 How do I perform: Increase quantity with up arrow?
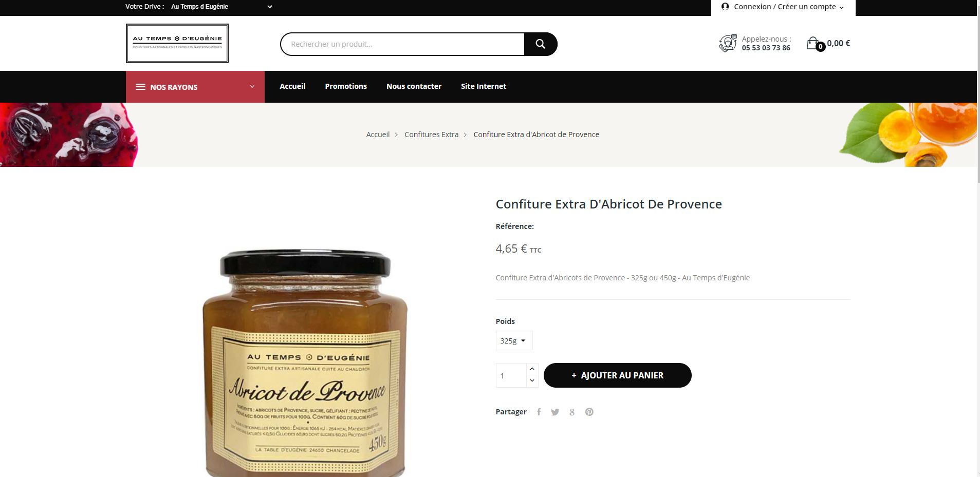coord(532,369)
